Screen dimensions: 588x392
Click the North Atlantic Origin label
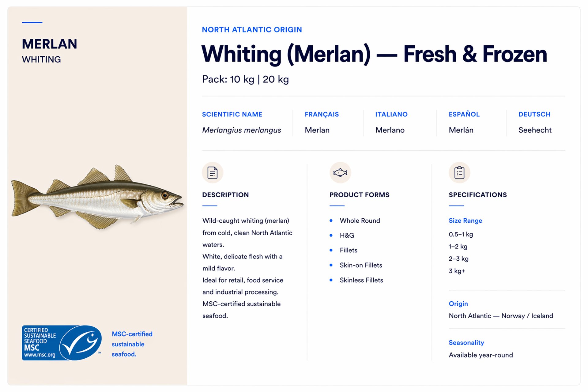point(252,30)
